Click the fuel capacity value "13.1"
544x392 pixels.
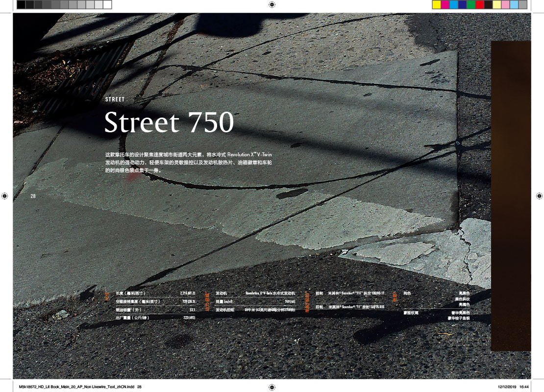[x=193, y=310]
